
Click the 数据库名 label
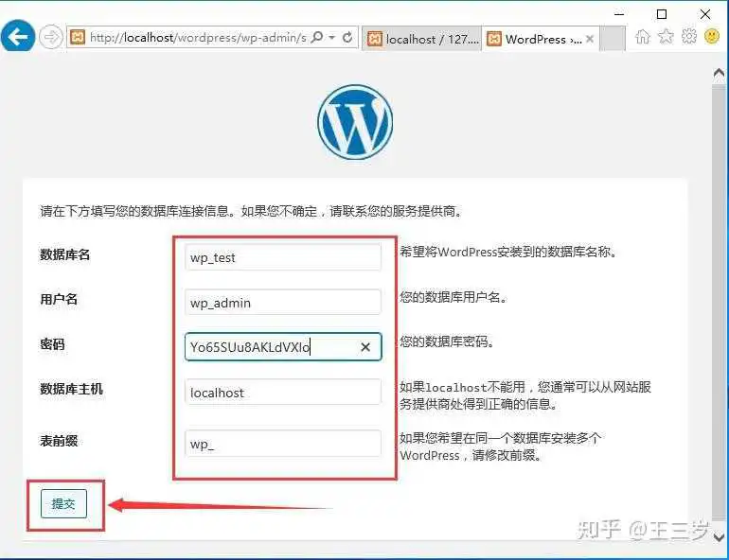[x=64, y=254]
